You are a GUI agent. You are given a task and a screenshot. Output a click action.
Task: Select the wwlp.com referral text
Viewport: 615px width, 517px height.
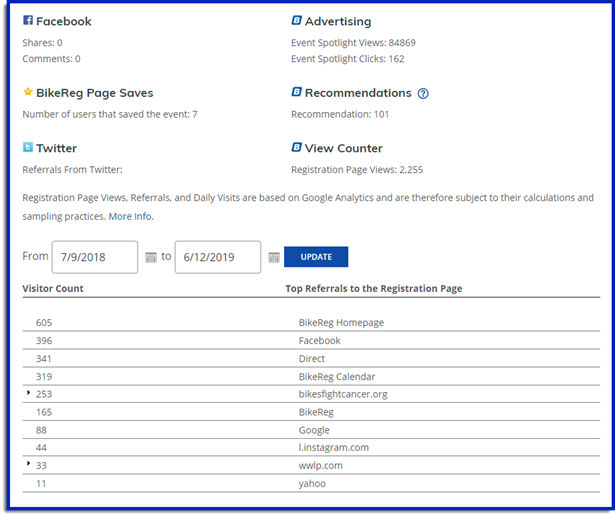pos(320,466)
